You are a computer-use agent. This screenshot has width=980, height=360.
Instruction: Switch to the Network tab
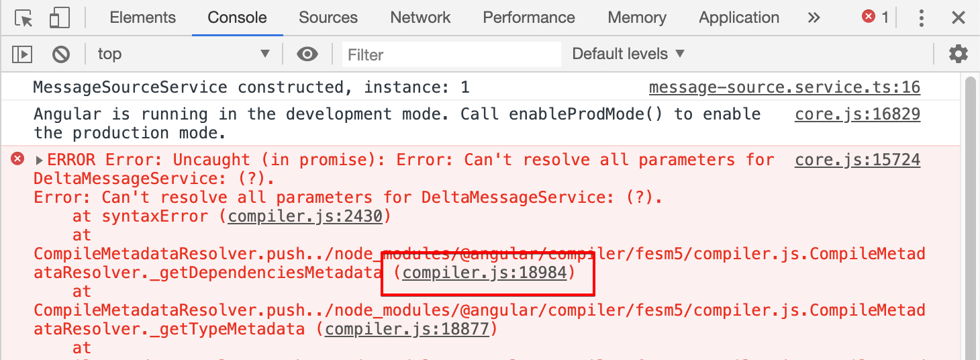[420, 18]
